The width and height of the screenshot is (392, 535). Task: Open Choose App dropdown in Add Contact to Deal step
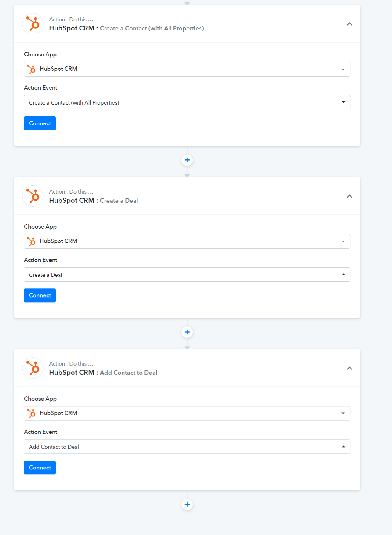click(187, 413)
